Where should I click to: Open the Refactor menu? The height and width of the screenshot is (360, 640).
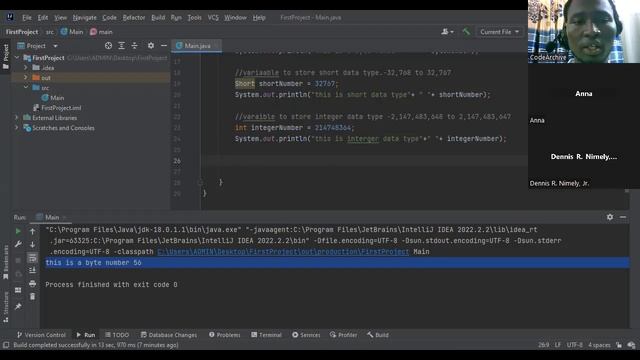(134, 18)
